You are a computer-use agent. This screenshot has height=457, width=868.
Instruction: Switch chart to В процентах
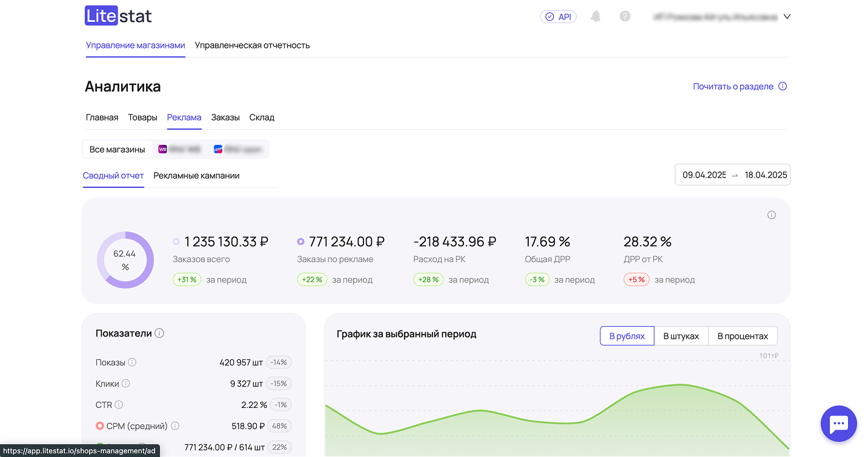pos(742,336)
